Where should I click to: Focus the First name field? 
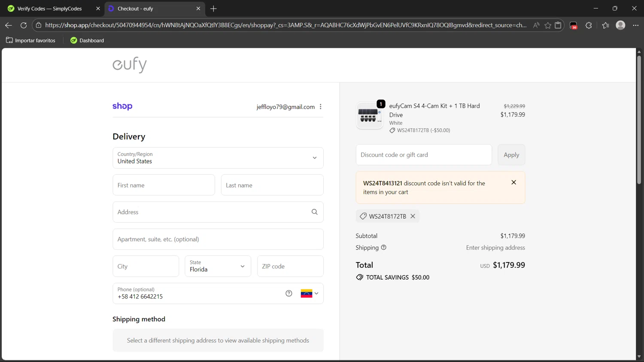(164, 185)
